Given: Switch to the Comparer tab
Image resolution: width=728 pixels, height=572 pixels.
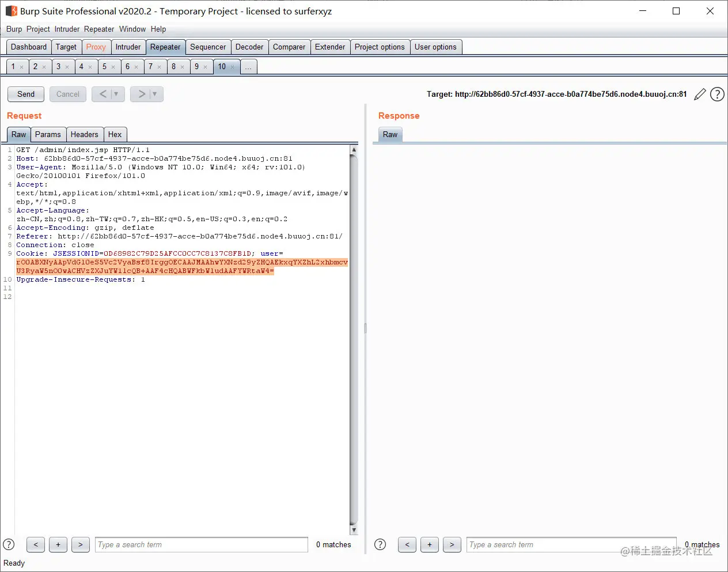Looking at the screenshot, I should point(289,47).
